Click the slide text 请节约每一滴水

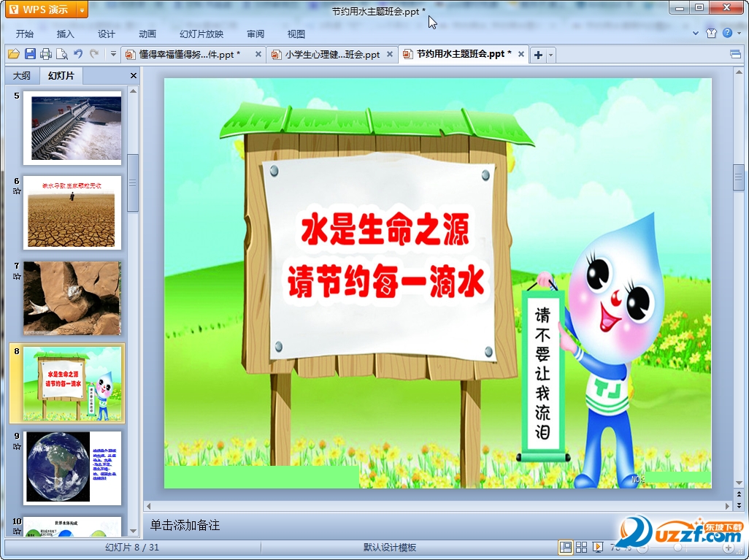386,280
